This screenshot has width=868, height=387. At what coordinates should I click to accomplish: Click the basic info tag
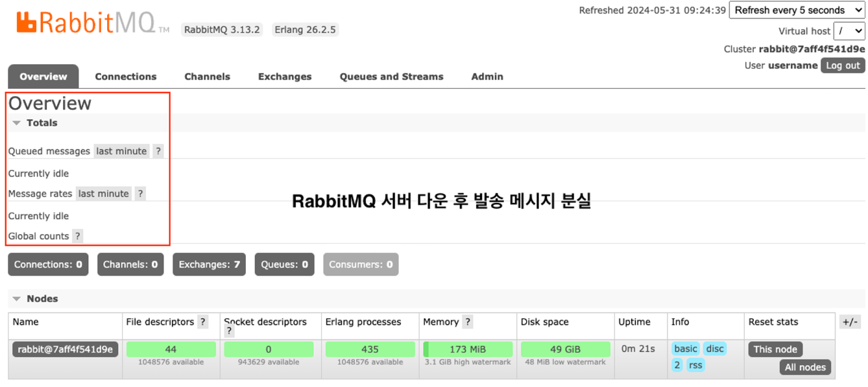pyautogui.click(x=686, y=349)
